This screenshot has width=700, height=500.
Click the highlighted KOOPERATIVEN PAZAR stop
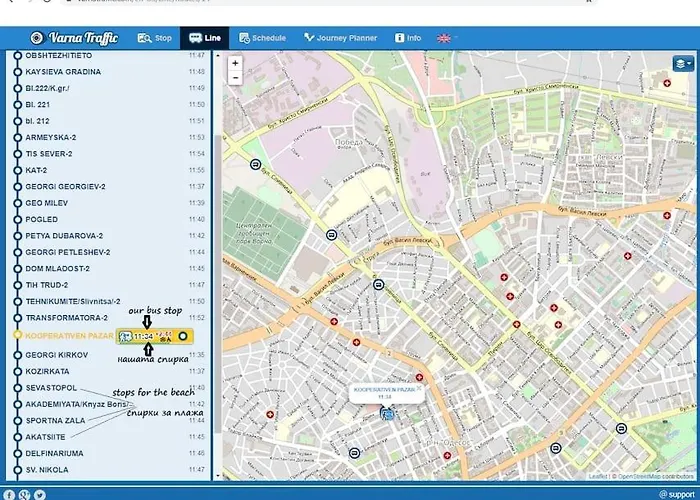[68, 336]
